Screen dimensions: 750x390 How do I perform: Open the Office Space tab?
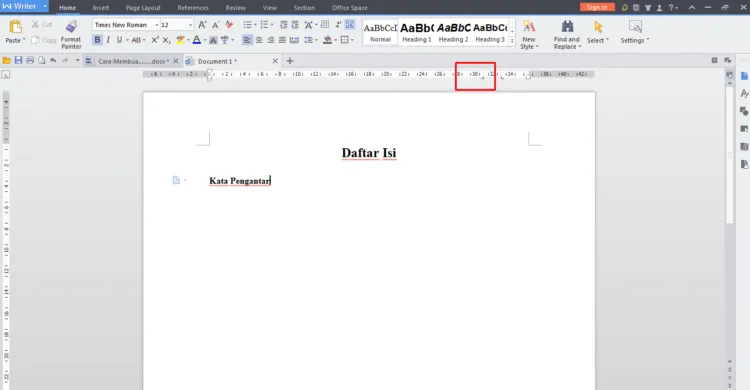click(350, 8)
